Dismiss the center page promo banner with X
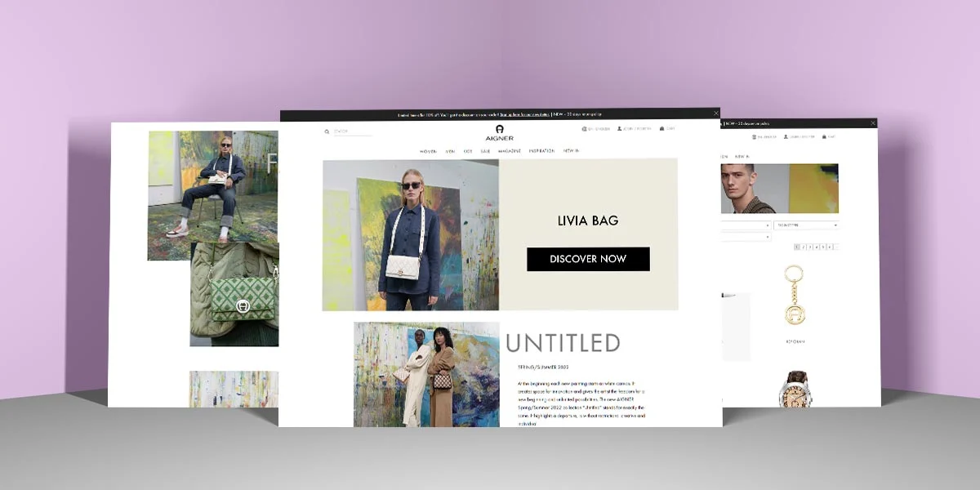Image resolution: width=980 pixels, height=490 pixels. [x=716, y=114]
